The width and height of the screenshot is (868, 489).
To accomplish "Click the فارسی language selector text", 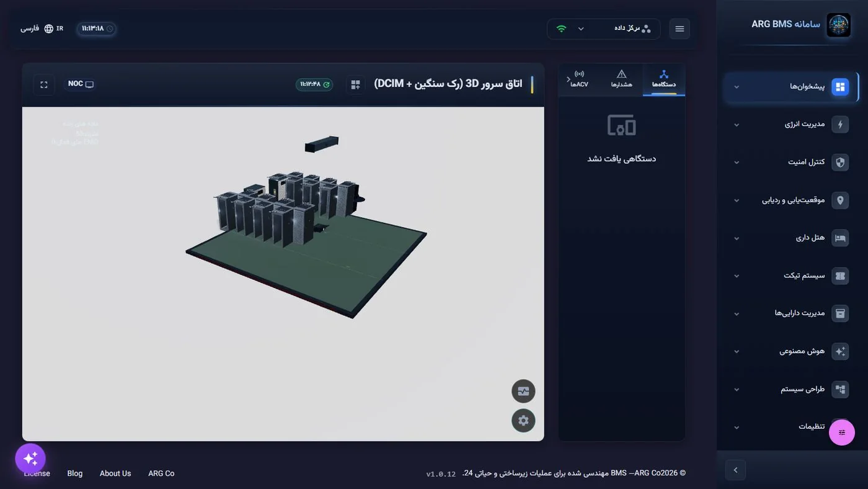I will click(x=30, y=29).
